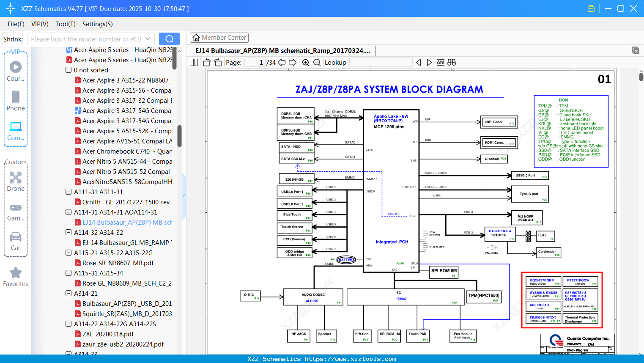Open Acer Aspire 5 A515-52K Compal file
Image resolution: width=644 pixels, height=363 pixels.
click(x=123, y=131)
